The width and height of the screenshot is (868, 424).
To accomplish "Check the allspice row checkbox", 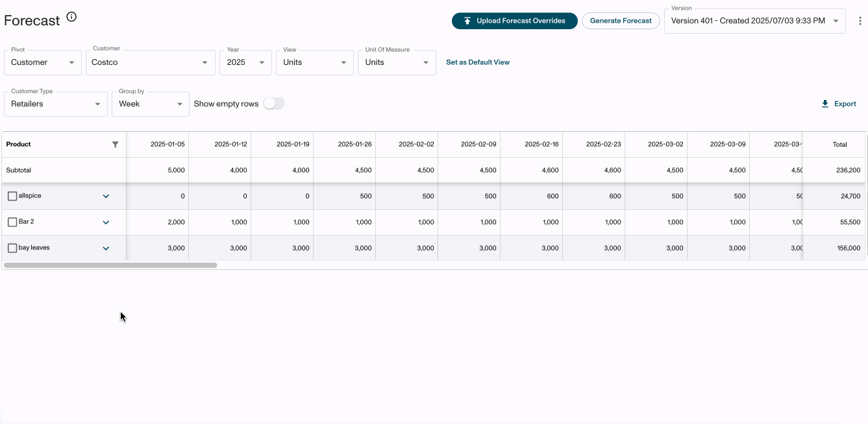I will (12, 196).
